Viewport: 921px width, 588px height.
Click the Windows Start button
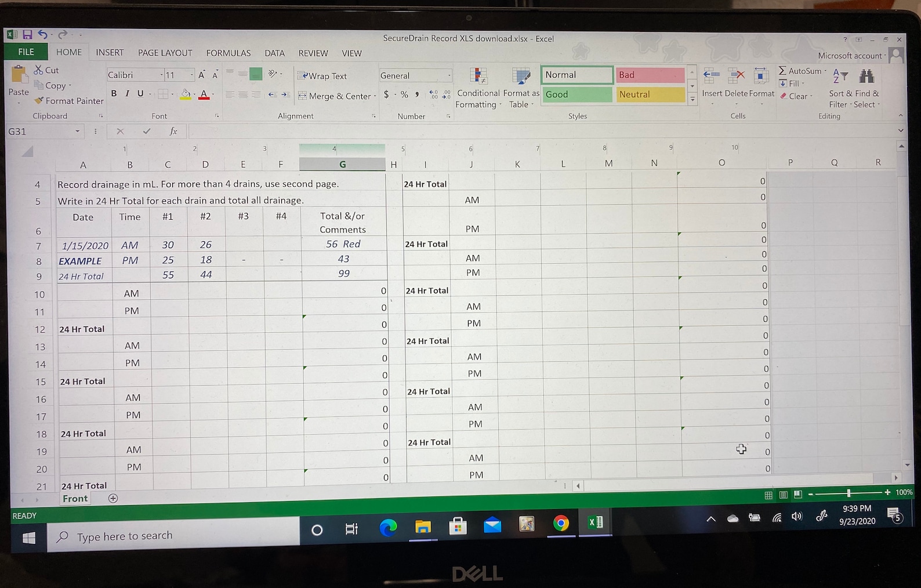(x=28, y=538)
